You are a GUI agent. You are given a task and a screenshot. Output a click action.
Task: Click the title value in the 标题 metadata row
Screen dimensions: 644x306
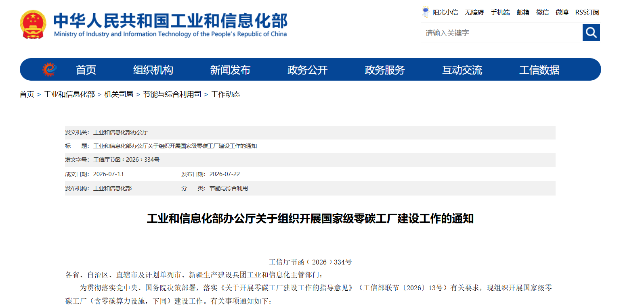175,146
